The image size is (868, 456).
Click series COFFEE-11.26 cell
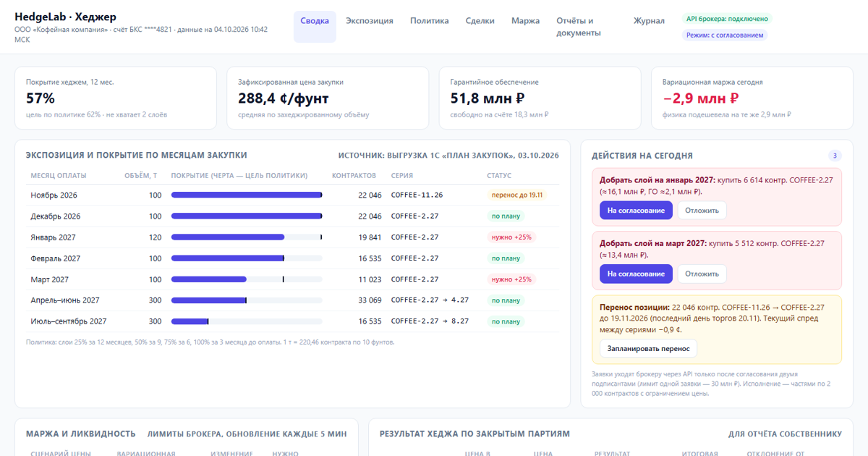pos(417,195)
